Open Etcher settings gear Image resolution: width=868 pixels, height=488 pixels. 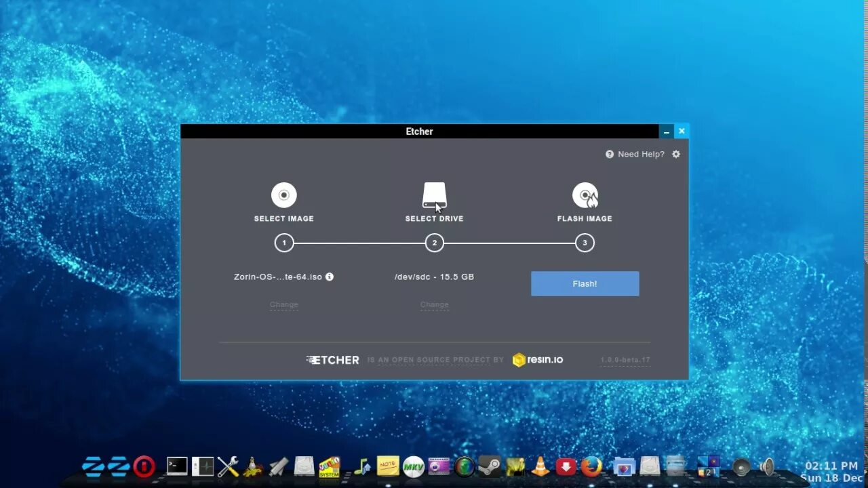coord(676,155)
